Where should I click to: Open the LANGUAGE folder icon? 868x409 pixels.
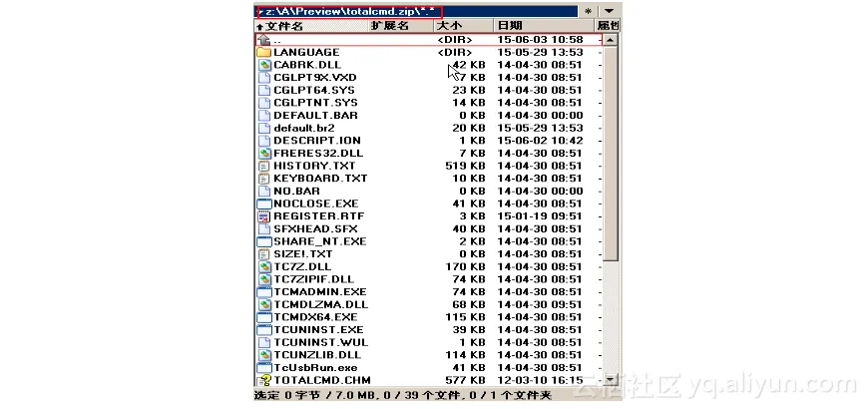pos(264,52)
